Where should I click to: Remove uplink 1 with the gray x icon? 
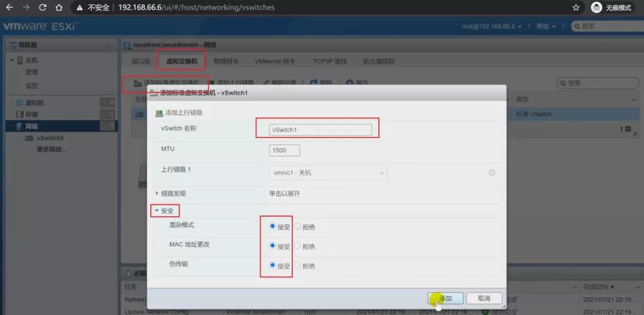[491, 173]
